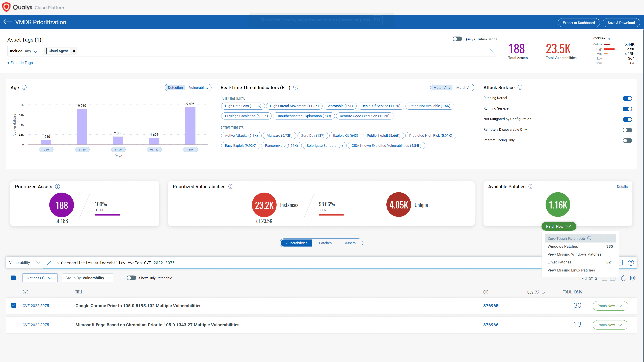Click Export to Dashboard
Screen dimensions: 644x362
point(579,22)
